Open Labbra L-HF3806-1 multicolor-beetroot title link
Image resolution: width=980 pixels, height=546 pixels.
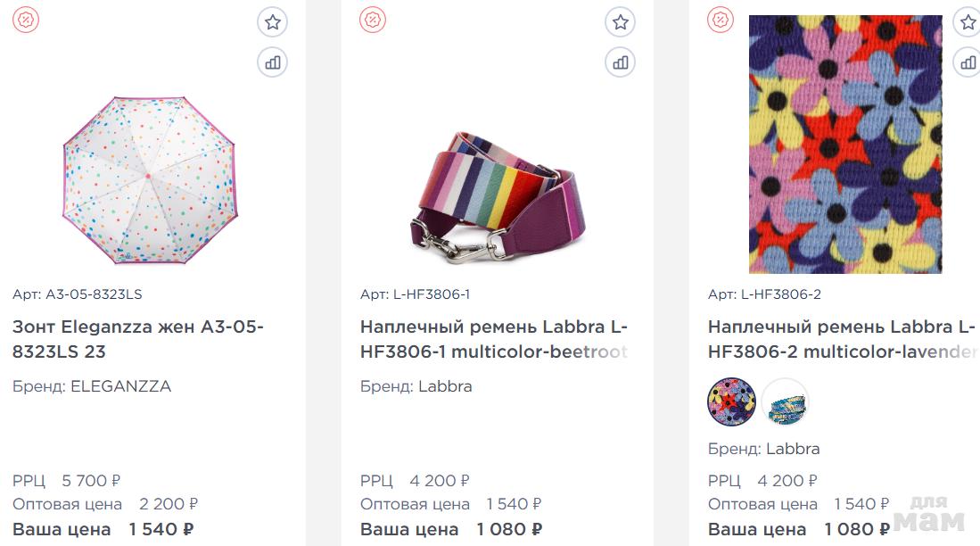[494, 339]
